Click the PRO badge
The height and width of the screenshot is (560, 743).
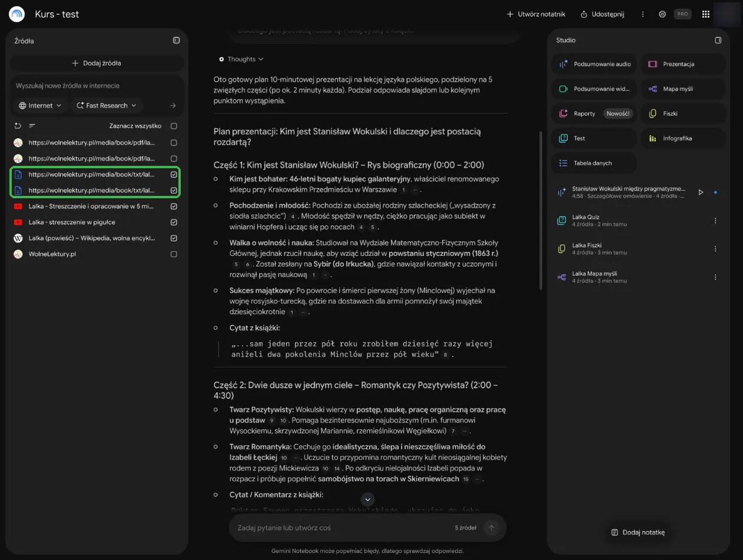click(682, 14)
